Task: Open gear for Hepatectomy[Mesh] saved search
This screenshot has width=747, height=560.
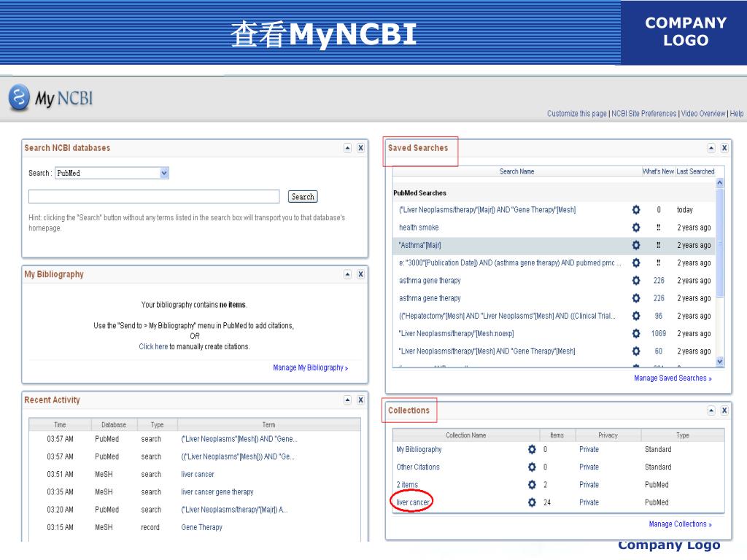Action: (636, 316)
